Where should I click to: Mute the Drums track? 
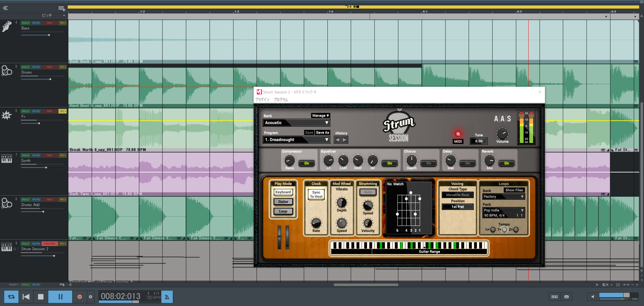(x=36, y=67)
